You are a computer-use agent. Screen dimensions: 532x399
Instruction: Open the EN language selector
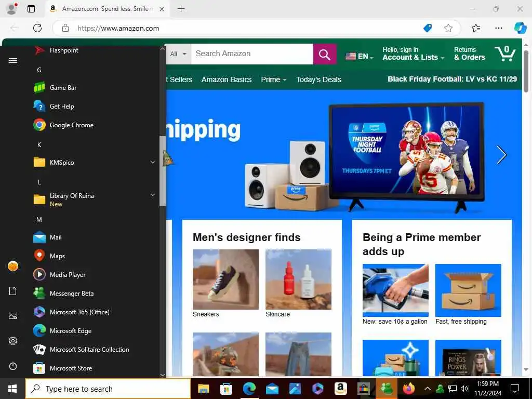click(360, 56)
